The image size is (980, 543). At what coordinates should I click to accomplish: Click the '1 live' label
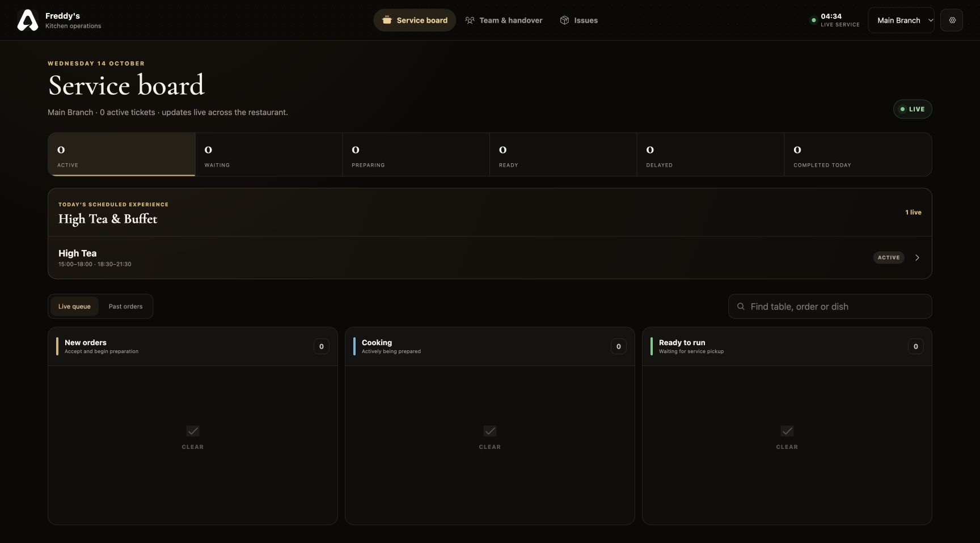coord(913,213)
